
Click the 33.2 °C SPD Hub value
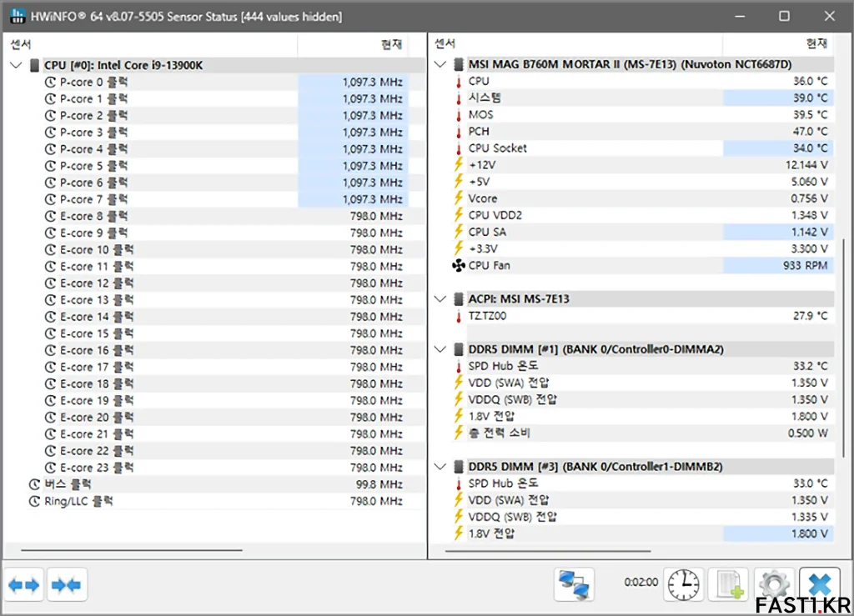pyautogui.click(x=810, y=366)
